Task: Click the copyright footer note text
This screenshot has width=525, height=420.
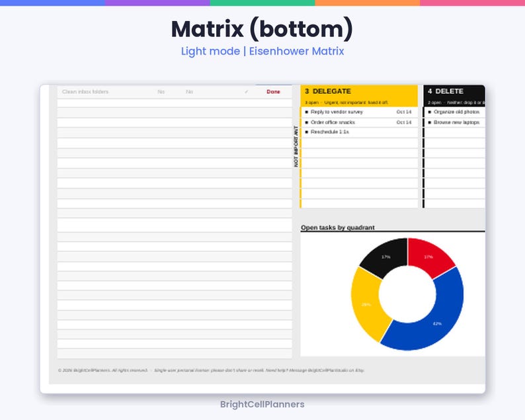Action: pos(211,370)
